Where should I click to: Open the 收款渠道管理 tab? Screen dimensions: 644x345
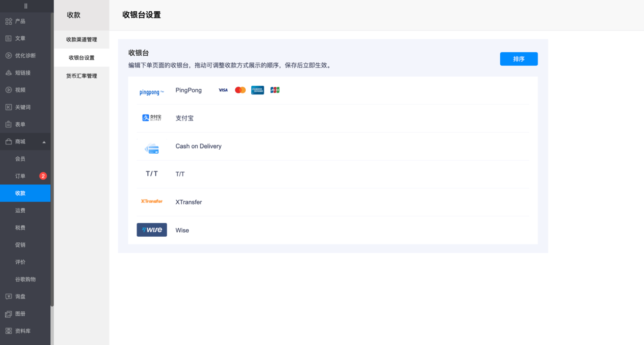pyautogui.click(x=81, y=40)
